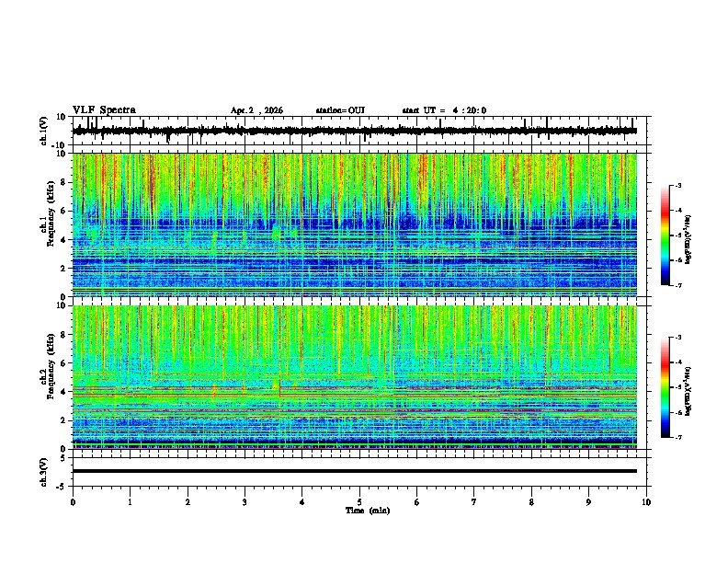
Task: Click tick label "1" on the time axis
Action: tap(130, 502)
